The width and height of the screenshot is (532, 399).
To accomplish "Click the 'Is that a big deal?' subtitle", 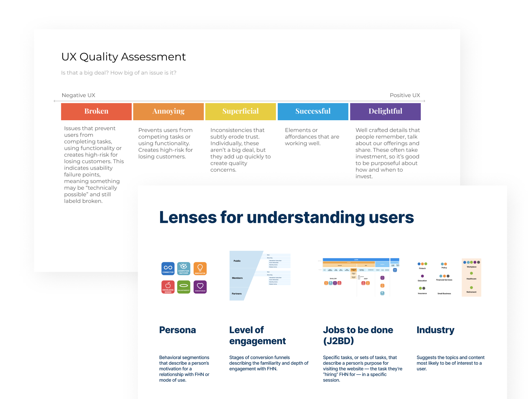I will (x=119, y=73).
